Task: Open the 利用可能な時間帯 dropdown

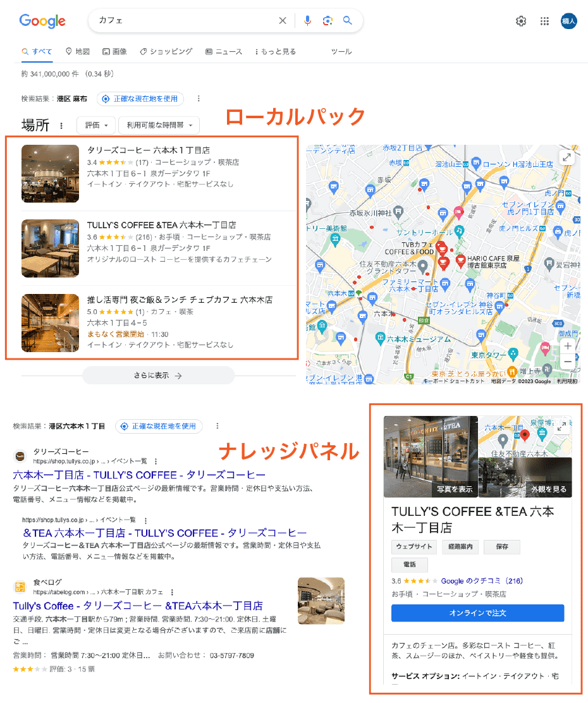Action: pos(159,125)
